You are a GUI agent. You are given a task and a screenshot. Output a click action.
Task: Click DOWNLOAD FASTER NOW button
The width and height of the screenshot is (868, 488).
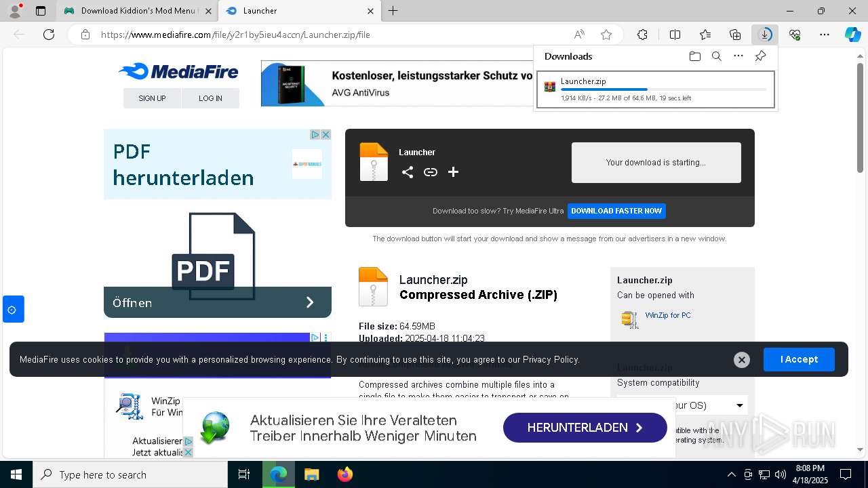click(616, 211)
